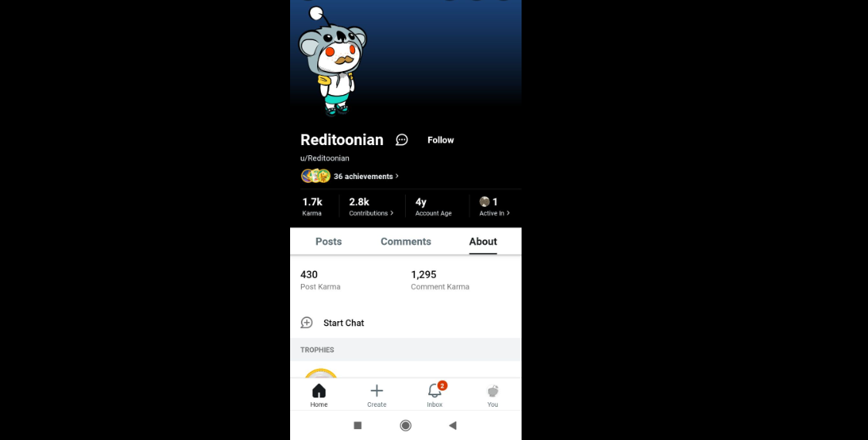
Task: Tap the Android home circle button
Action: pyautogui.click(x=406, y=425)
